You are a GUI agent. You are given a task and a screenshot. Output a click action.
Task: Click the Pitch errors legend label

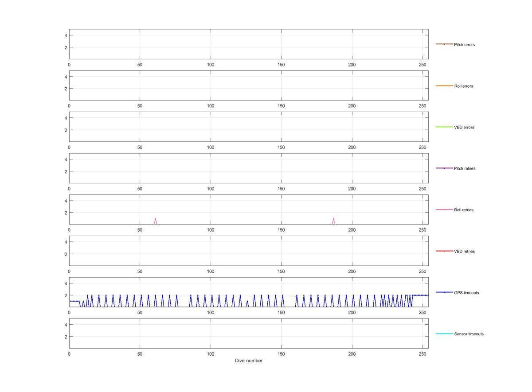(464, 45)
